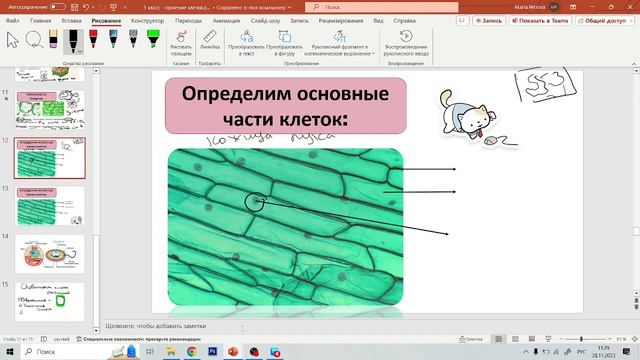Screen dimensions: 640x360
Task: Click the Undo arrow
Action: click(x=86, y=7)
